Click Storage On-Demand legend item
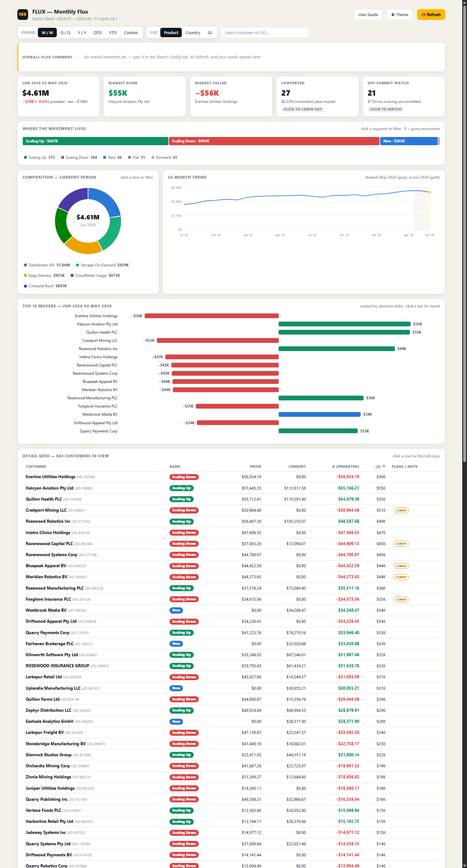Image resolution: width=467 pixels, height=868 pixels. (x=103, y=265)
